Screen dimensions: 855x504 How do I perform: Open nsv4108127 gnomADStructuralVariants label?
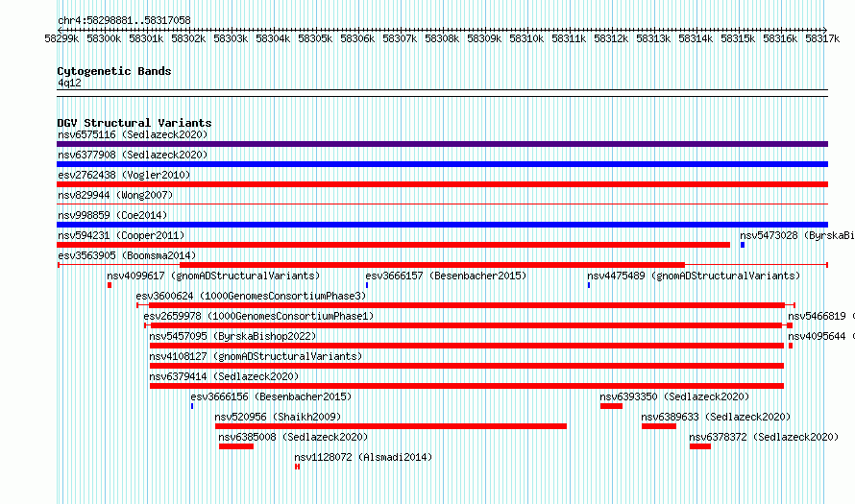tap(256, 356)
